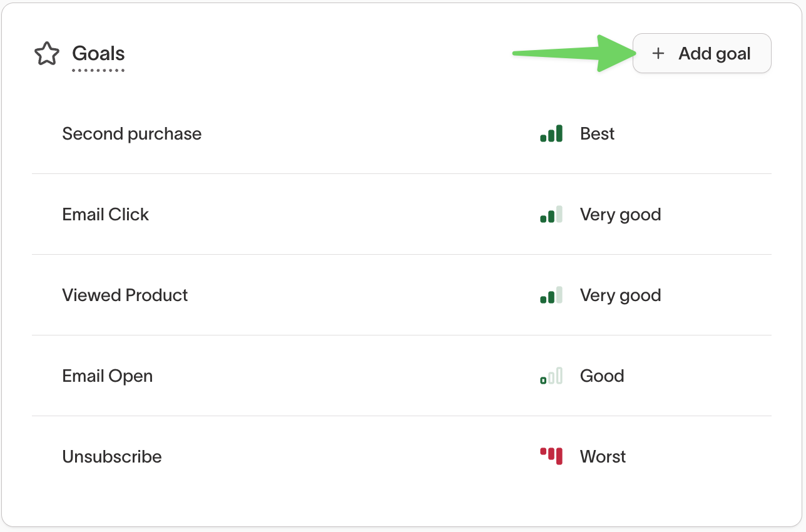Open the Unsubscribe goal row
The width and height of the screenshot is (806, 532).
coord(111,457)
